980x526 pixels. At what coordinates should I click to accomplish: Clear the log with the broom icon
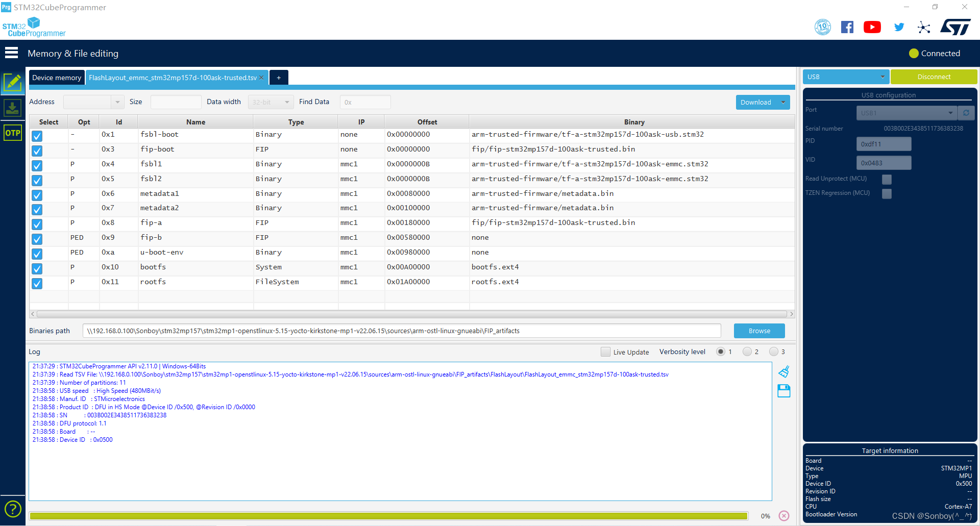click(784, 371)
